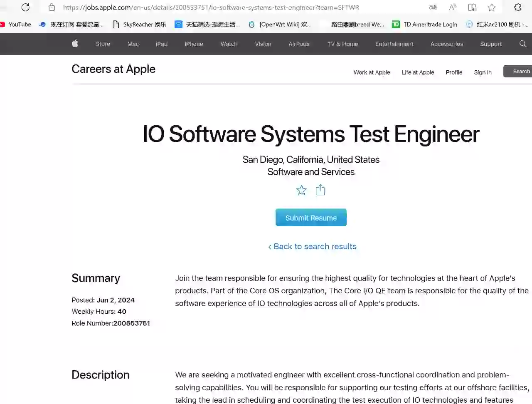Go Back to search results
The height and width of the screenshot is (404, 532).
click(312, 246)
